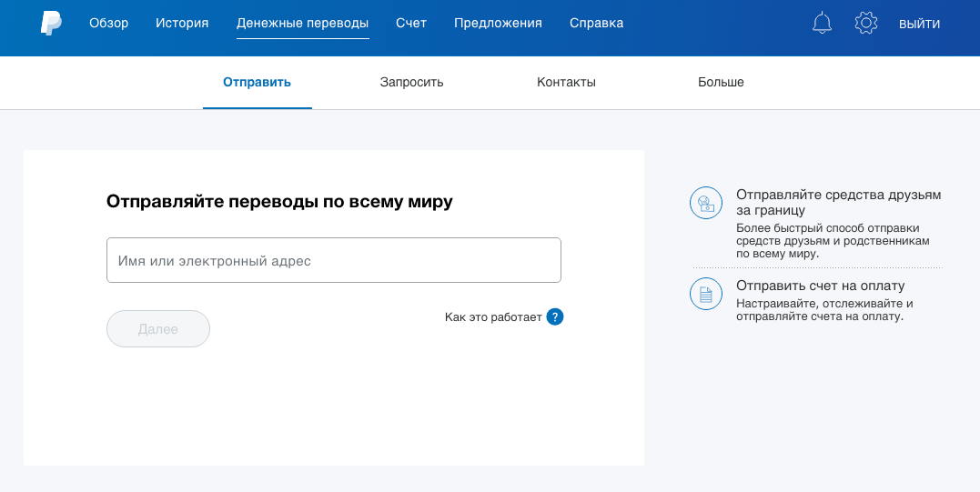Open the Больше tab
Image resolution: width=980 pixels, height=492 pixels.
click(721, 83)
